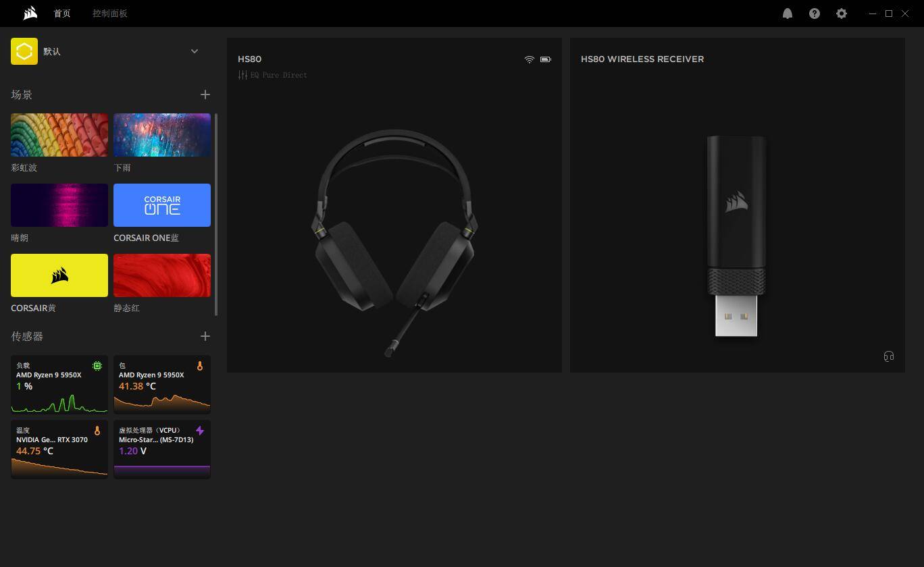Add a new scene with 场景 plus
Screen dimensions: 924x567
205,94
